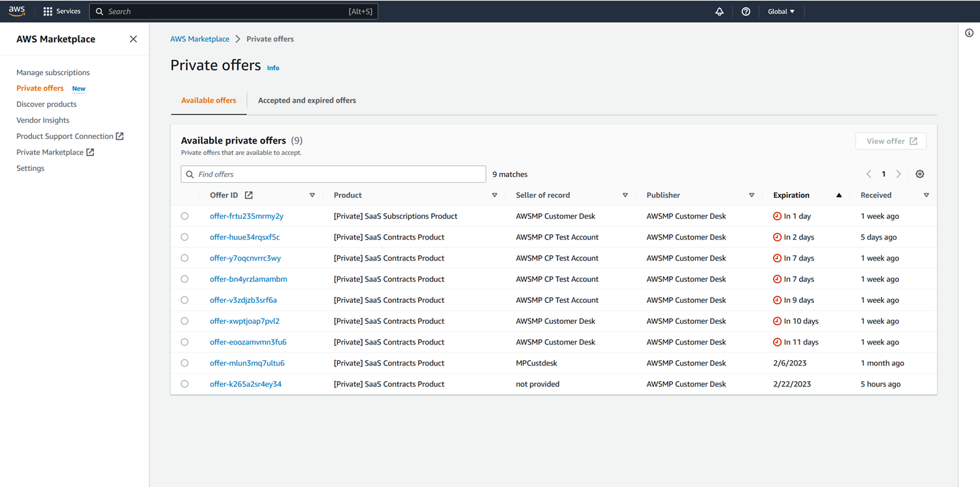
Task: Open Private offers in sidebar
Action: point(40,88)
